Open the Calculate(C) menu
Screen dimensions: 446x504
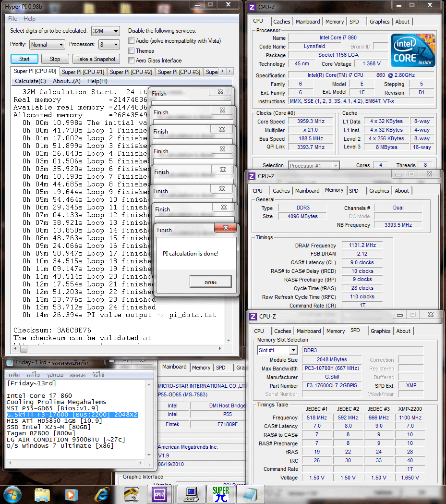click(30, 81)
